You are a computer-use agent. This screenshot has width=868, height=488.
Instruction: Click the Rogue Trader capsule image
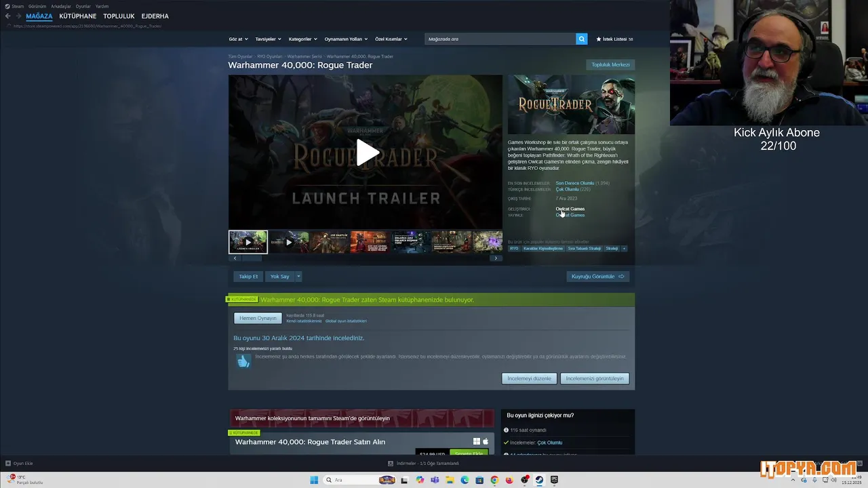tap(571, 104)
